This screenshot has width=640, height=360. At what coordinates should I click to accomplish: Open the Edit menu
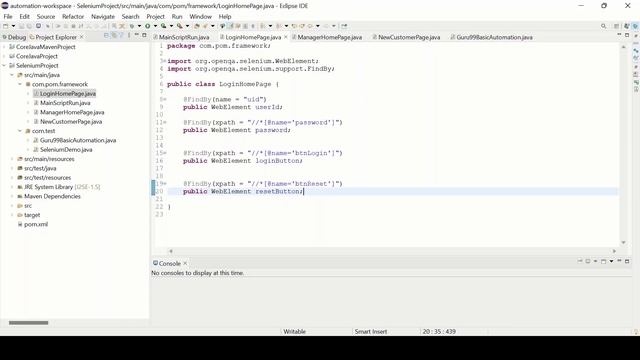pyautogui.click(x=24, y=16)
